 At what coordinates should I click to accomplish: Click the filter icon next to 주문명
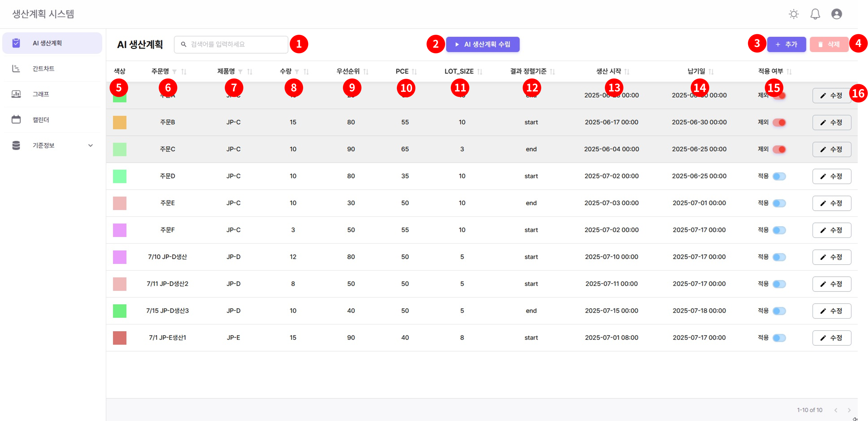pos(175,72)
